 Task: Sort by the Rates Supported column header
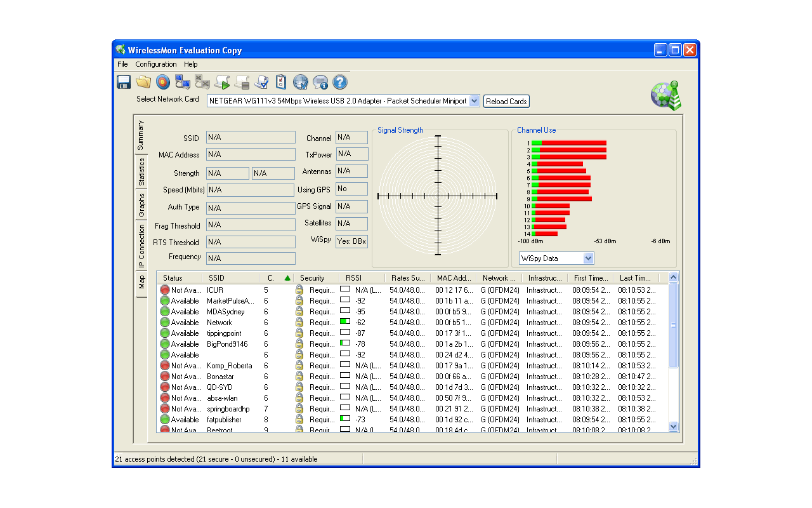(408, 278)
